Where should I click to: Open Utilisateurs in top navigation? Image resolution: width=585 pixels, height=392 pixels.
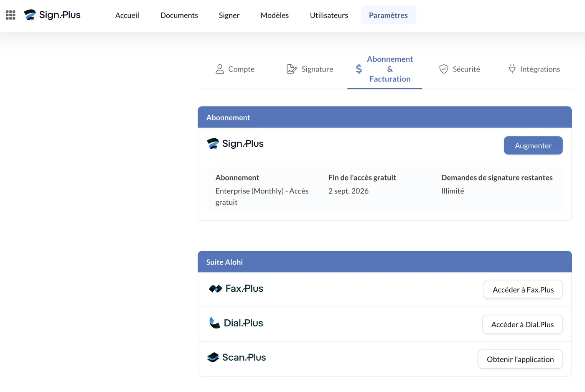point(329,15)
